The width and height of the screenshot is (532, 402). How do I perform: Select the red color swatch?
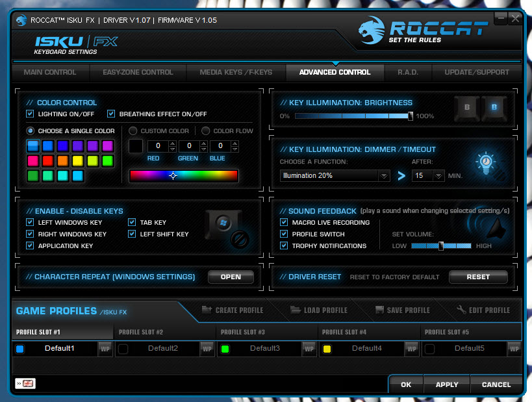tap(48, 161)
